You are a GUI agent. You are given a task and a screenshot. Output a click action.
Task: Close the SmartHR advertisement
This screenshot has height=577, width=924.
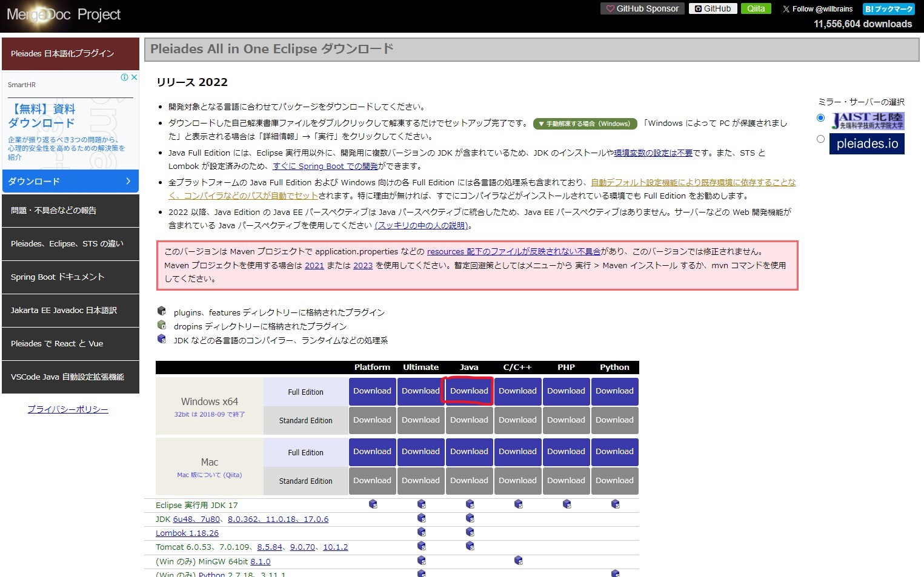pyautogui.click(x=135, y=77)
